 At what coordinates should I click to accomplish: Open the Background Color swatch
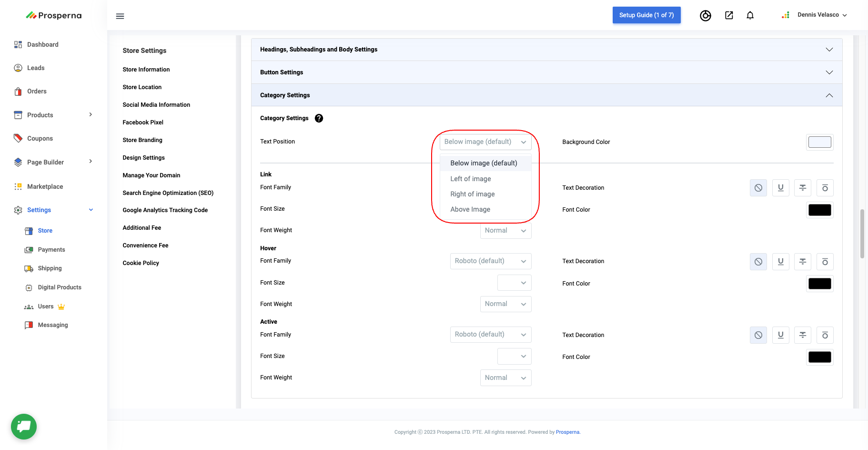819,142
